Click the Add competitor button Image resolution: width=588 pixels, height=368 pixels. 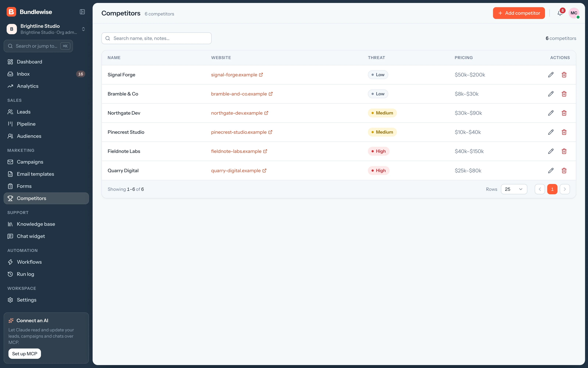[x=519, y=13]
